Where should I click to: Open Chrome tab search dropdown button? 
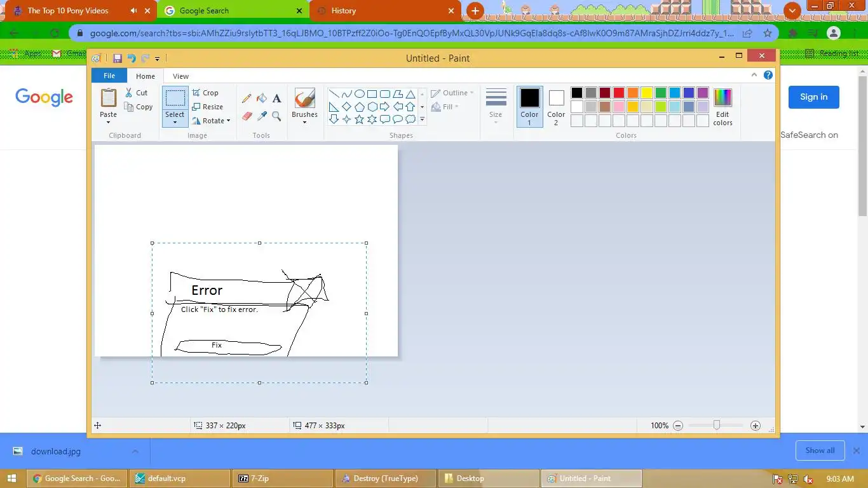[792, 11]
